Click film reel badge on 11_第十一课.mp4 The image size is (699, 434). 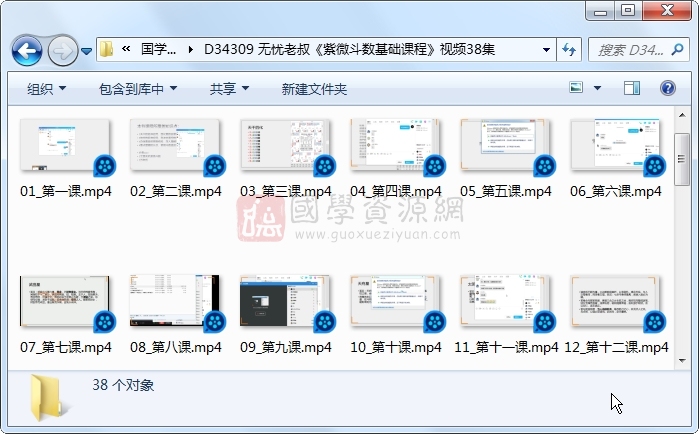click(x=545, y=322)
